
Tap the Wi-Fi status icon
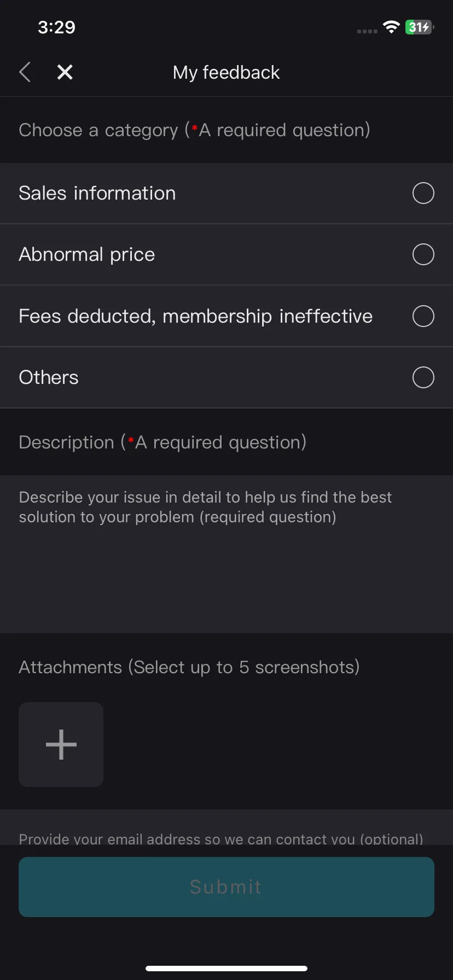tap(391, 27)
